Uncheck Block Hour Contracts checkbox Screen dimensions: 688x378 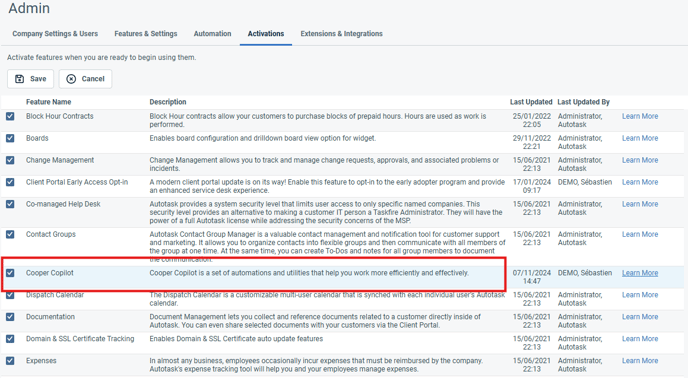point(10,116)
